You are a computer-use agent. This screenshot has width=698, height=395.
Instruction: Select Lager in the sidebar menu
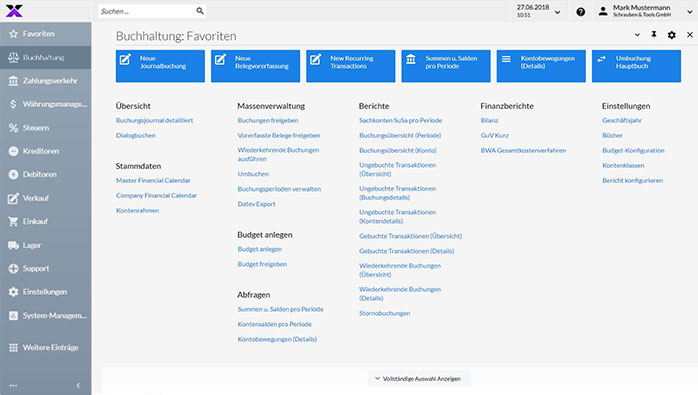pyautogui.click(x=45, y=245)
